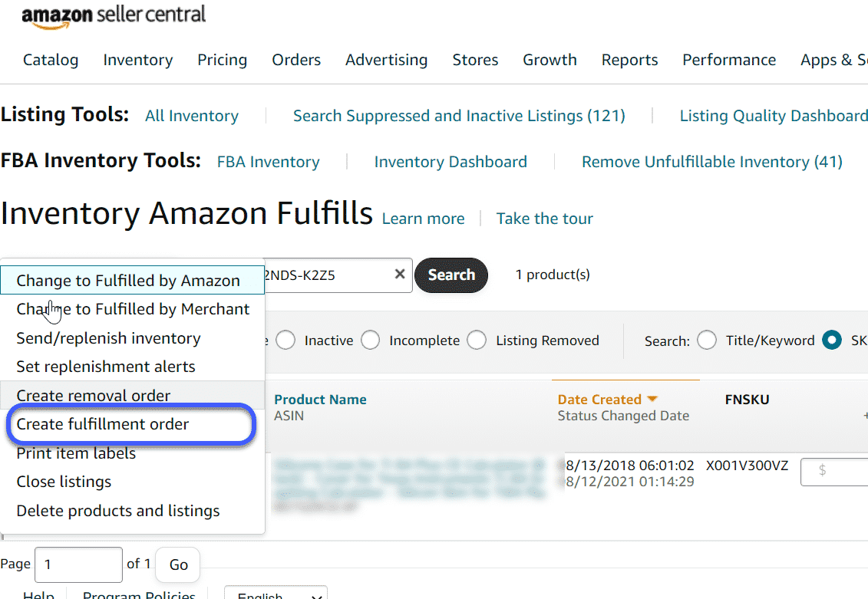Click the Print item labels option
This screenshot has width=868, height=599.
coord(76,453)
